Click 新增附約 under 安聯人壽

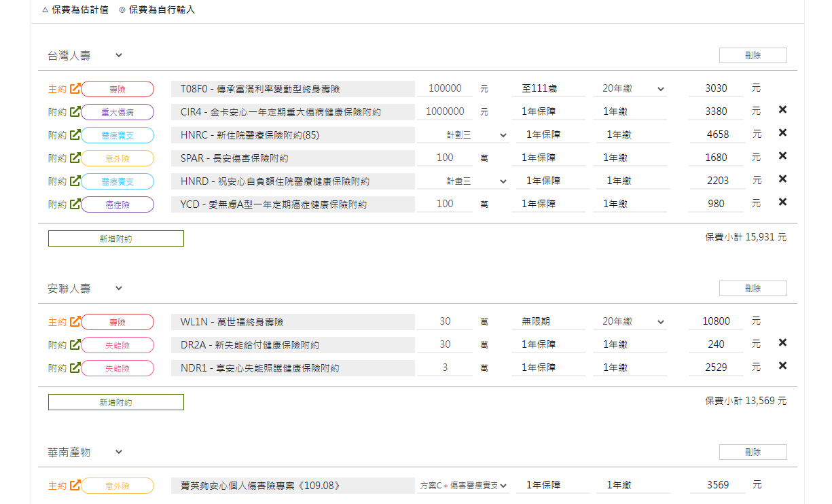[116, 402]
